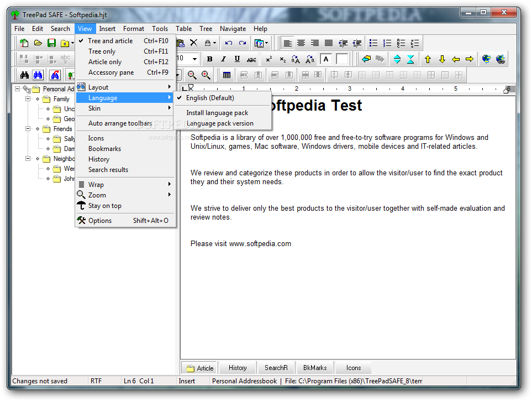Toggle subscript formatting
This screenshot has height=401, width=532.
282,60
